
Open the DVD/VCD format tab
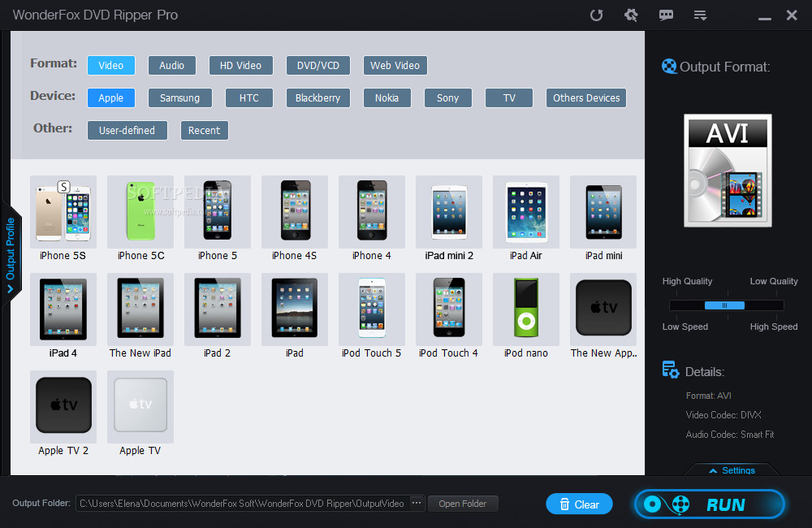pos(318,65)
